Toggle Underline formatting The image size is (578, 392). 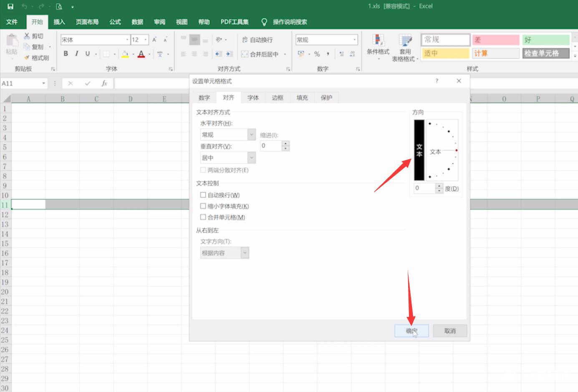coord(87,53)
